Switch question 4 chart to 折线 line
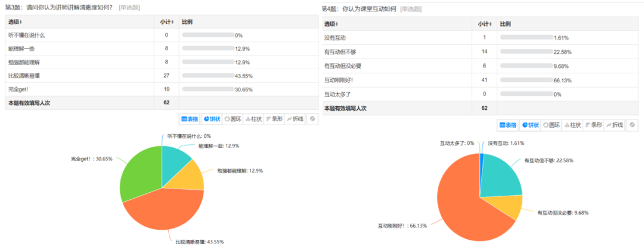The width and height of the screenshot is (644, 247). point(614,125)
